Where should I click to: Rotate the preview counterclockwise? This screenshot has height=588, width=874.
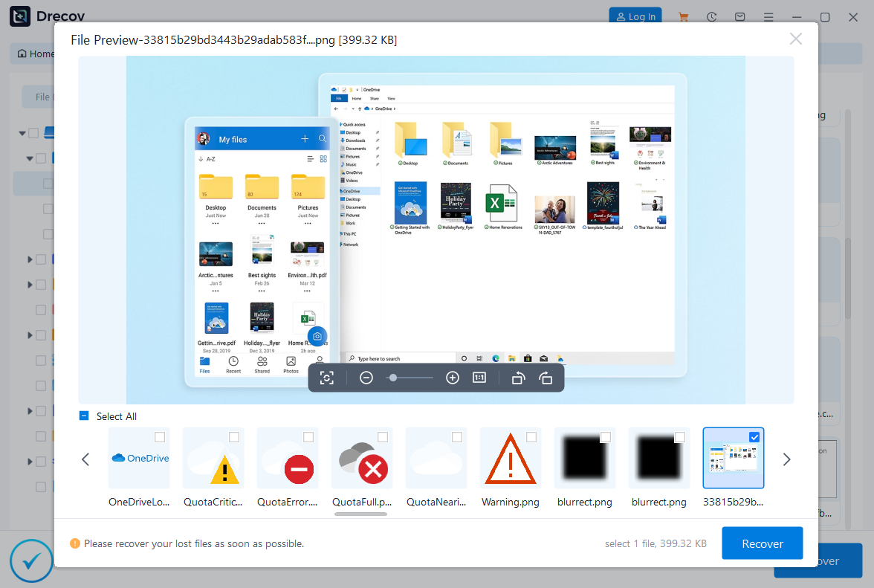(x=518, y=377)
